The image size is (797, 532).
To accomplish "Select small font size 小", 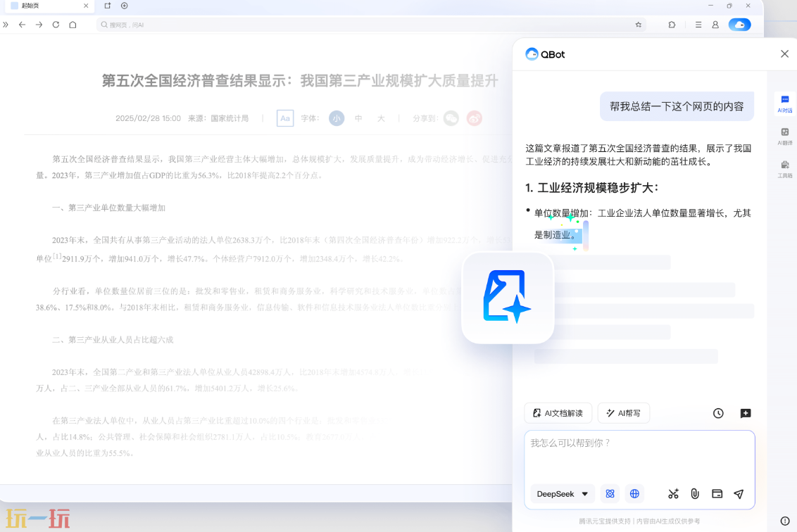I will click(337, 118).
